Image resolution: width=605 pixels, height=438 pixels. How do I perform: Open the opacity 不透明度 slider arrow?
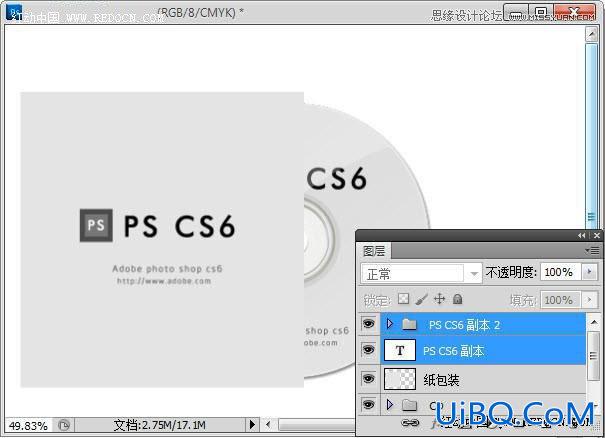coord(589,272)
